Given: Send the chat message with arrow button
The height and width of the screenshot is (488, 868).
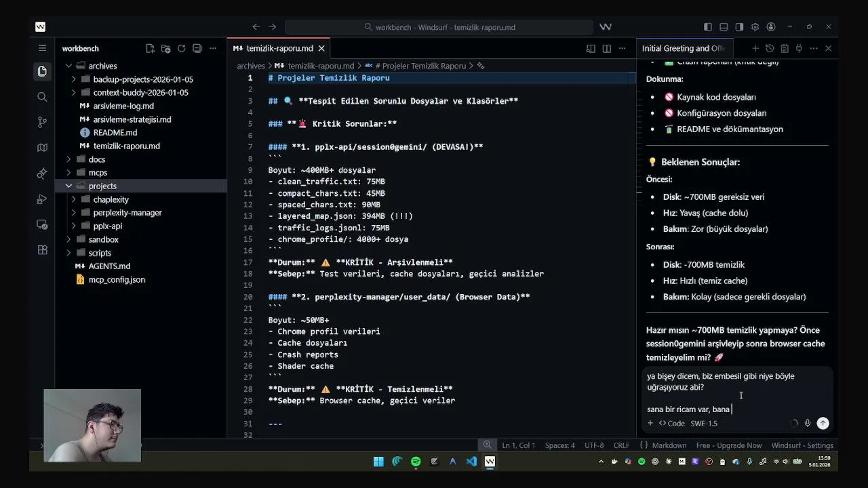Looking at the screenshot, I should [823, 423].
